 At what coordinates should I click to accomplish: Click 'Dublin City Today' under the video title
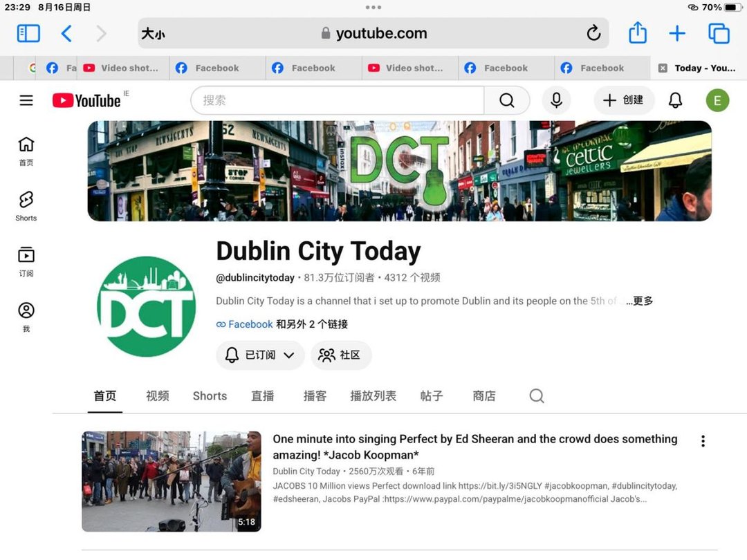[306, 472]
